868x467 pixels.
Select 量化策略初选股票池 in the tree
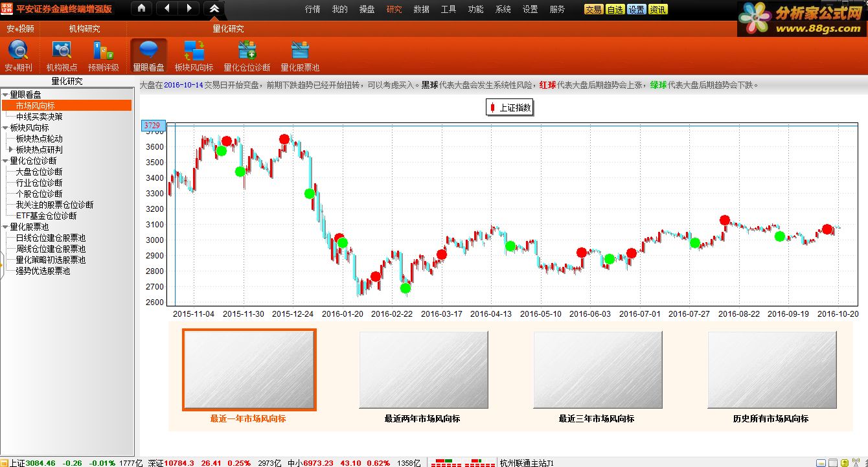(x=51, y=260)
